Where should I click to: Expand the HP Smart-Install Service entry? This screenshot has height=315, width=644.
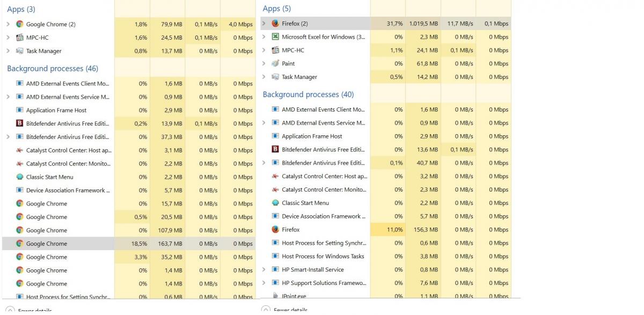point(264,270)
